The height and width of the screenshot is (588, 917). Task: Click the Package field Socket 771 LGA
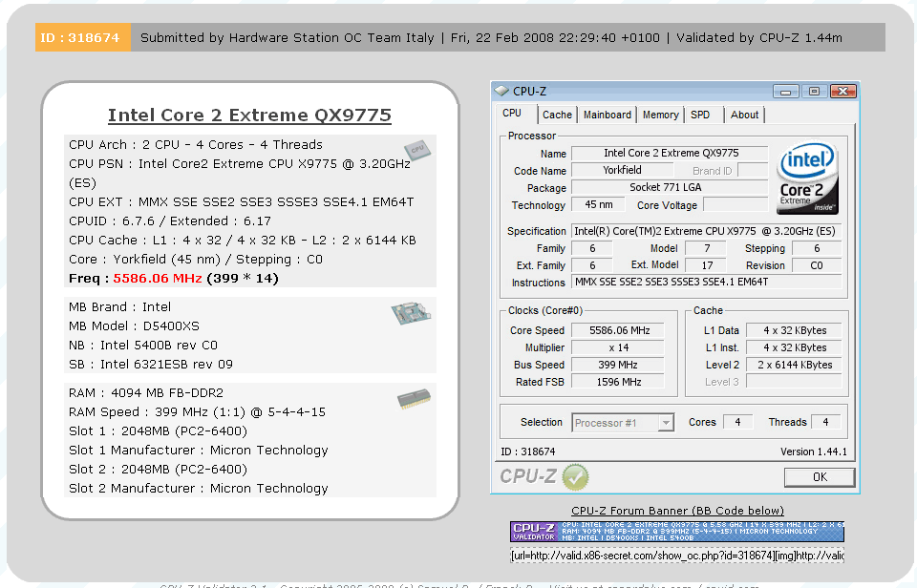pos(671,187)
